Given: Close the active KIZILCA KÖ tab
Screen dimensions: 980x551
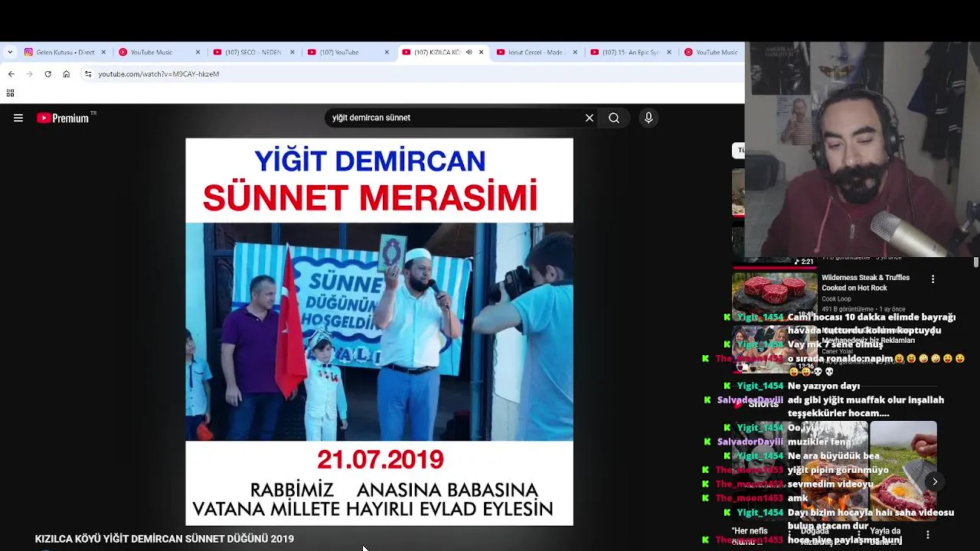Looking at the screenshot, I should (481, 52).
